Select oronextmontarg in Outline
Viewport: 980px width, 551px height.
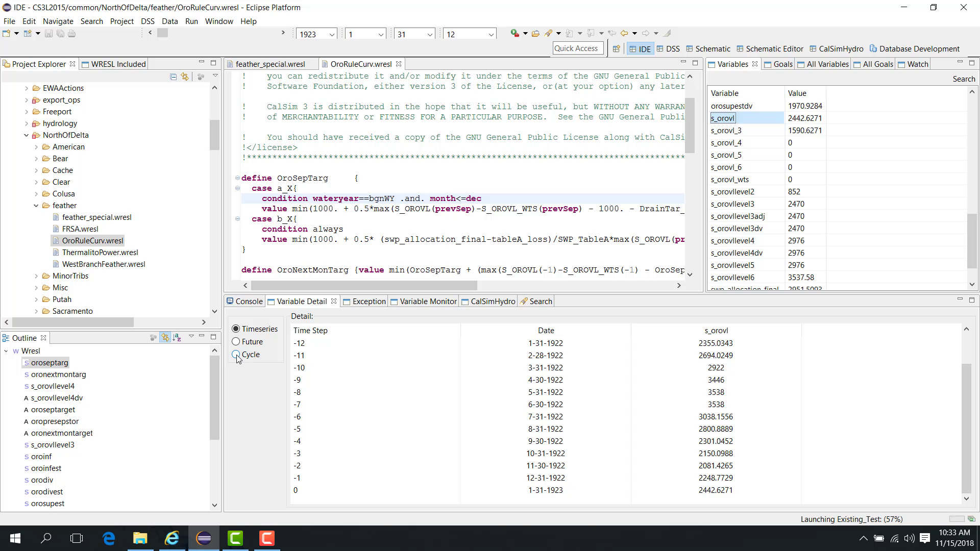pos(58,374)
